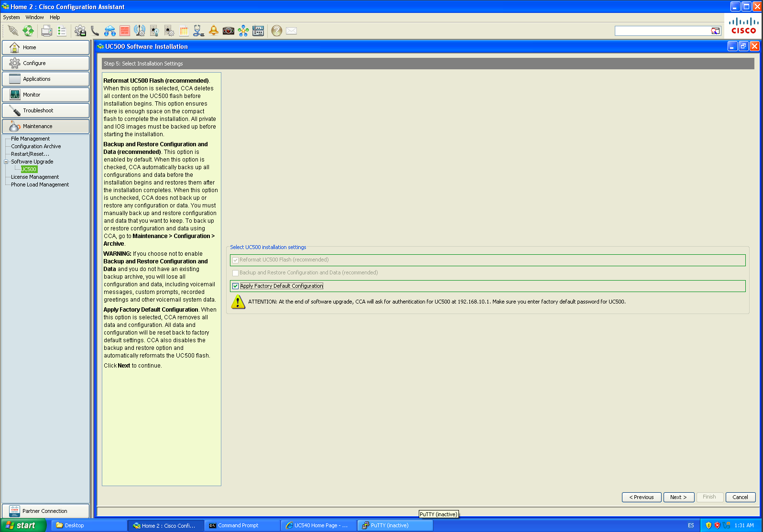Select Restart/Reset in Maintenance tree
The height and width of the screenshot is (532, 763).
point(30,154)
